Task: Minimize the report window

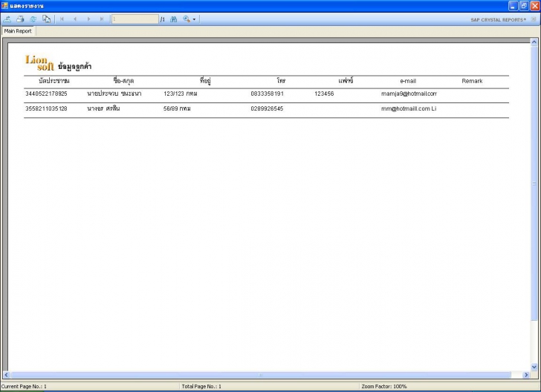Action: coord(513,6)
